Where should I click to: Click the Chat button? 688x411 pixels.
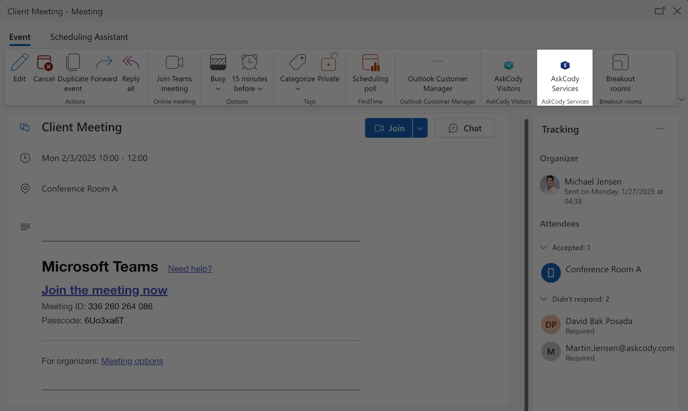[465, 128]
